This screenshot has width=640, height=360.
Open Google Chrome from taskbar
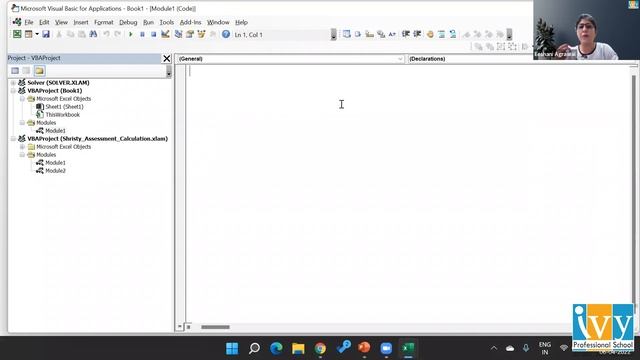320,348
